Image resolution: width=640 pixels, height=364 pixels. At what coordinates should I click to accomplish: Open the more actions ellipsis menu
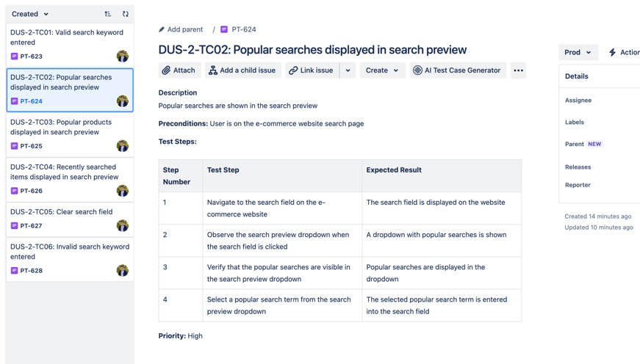tap(518, 70)
